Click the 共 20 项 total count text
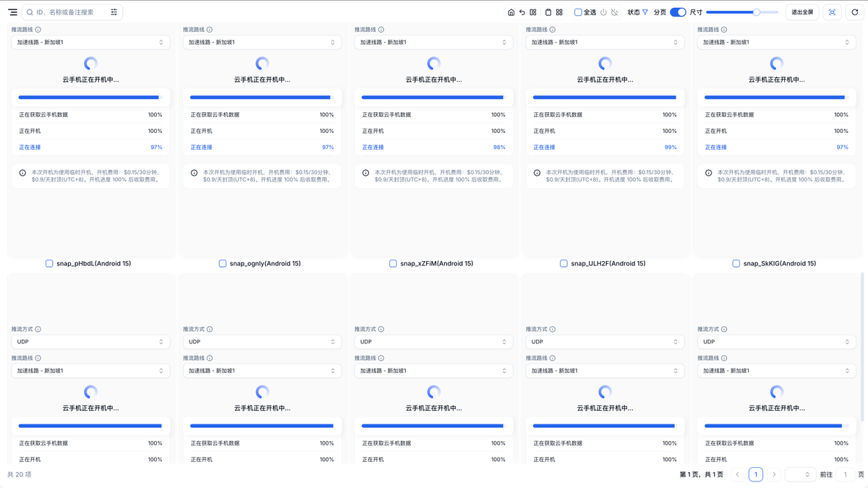Viewport: 868px width, 488px height. 20,474
